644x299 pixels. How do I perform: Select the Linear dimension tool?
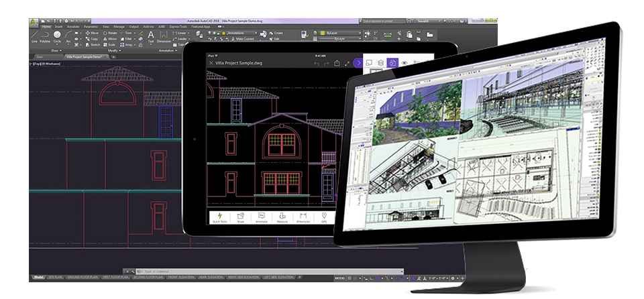(x=180, y=33)
